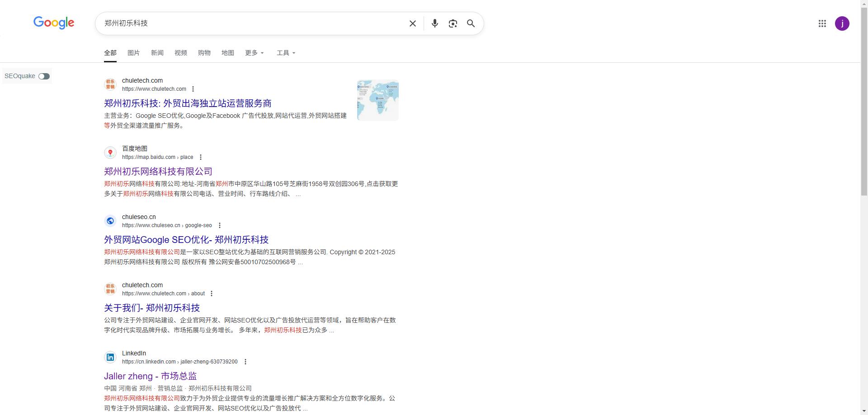Screen dimensions: 868x415
Task: Click the world map result thumbnail
Action: tap(377, 100)
